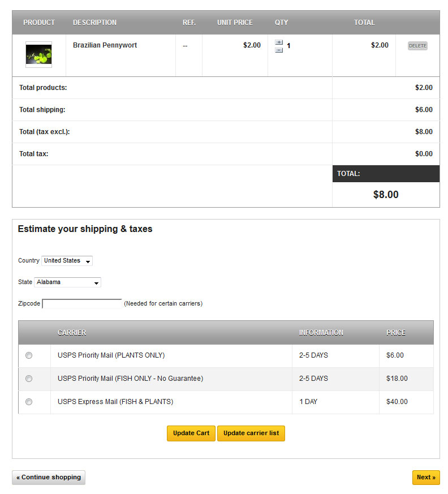Image resolution: width=448 pixels, height=494 pixels.
Task: Open the Brazilian Pennywort product thumbnail
Action: coord(38,54)
